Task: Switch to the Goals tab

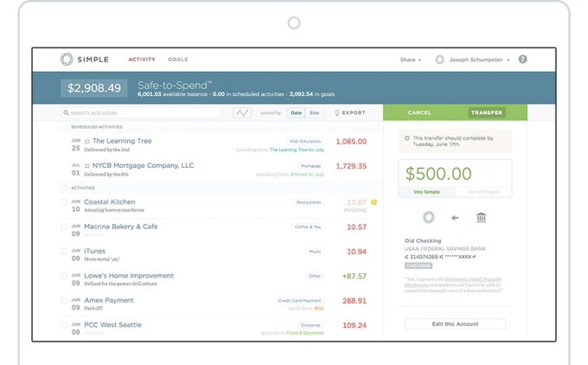Action: tap(178, 60)
